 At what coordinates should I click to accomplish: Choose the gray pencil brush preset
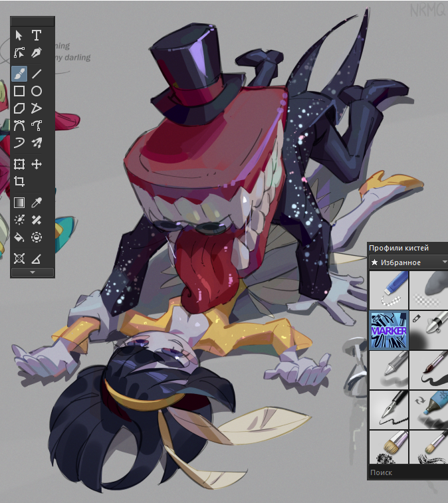(x=389, y=370)
